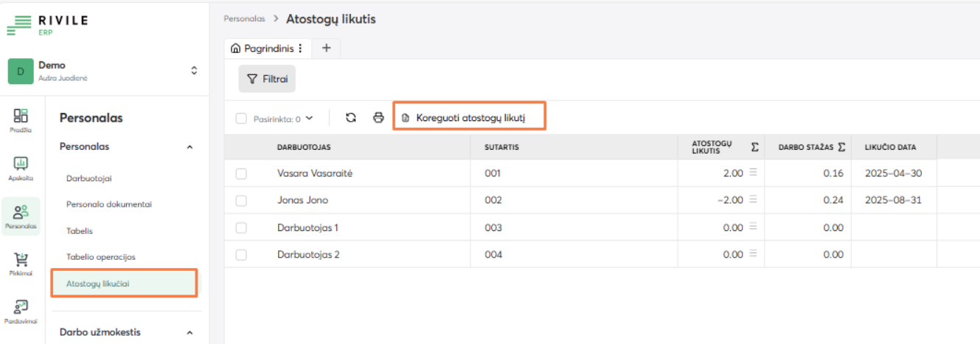
Task: Click Koreguoti atostogų likutį button
Action: coord(469,117)
